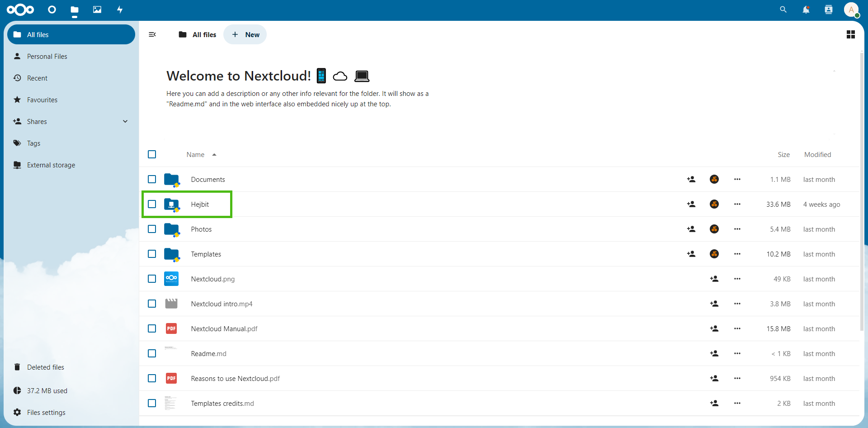Go to Favourites in the sidebar
Screen dimensions: 868x428
[x=42, y=100]
